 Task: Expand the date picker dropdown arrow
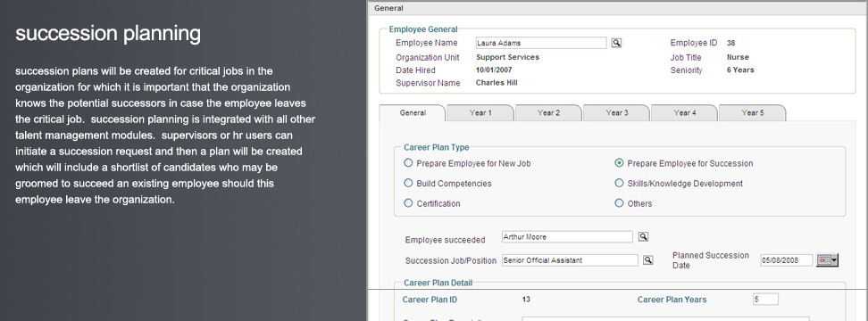pyautogui.click(x=835, y=260)
